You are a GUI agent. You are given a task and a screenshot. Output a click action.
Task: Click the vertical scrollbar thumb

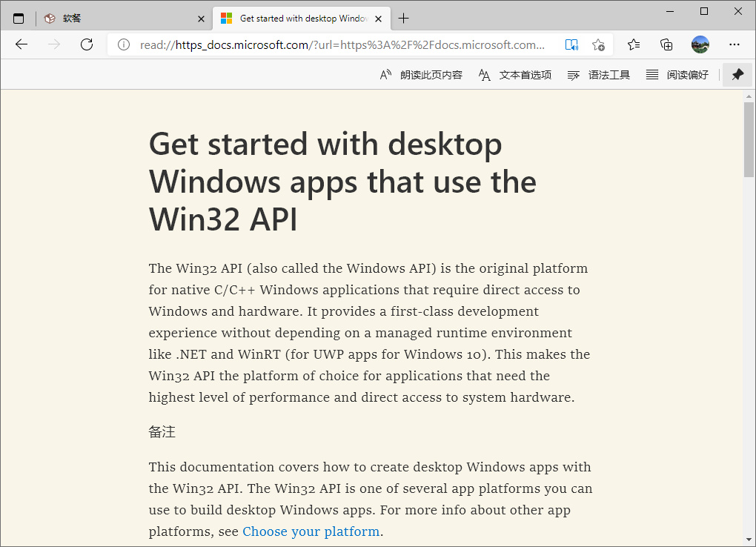click(749, 139)
